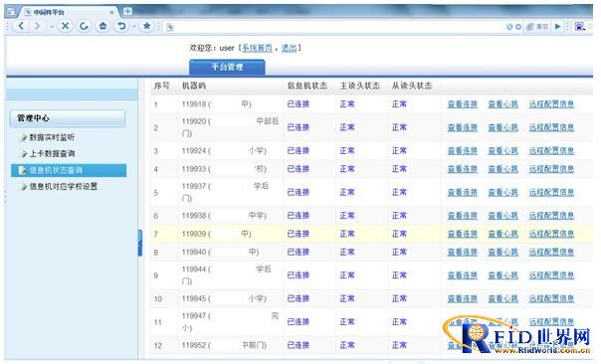Open the tab list icon left of tabs
Image resolution: width=601 pixels, height=364 pixels.
point(11,12)
